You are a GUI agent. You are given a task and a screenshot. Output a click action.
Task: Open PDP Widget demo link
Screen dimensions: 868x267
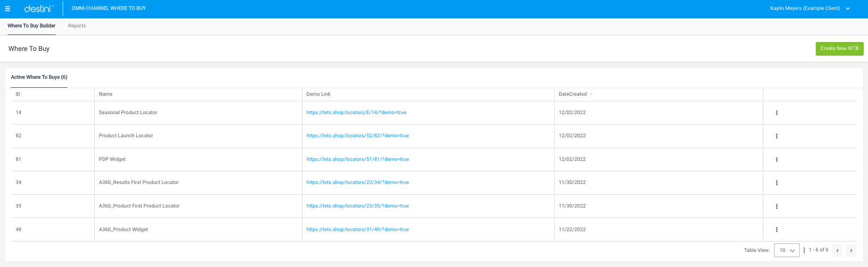tap(358, 159)
